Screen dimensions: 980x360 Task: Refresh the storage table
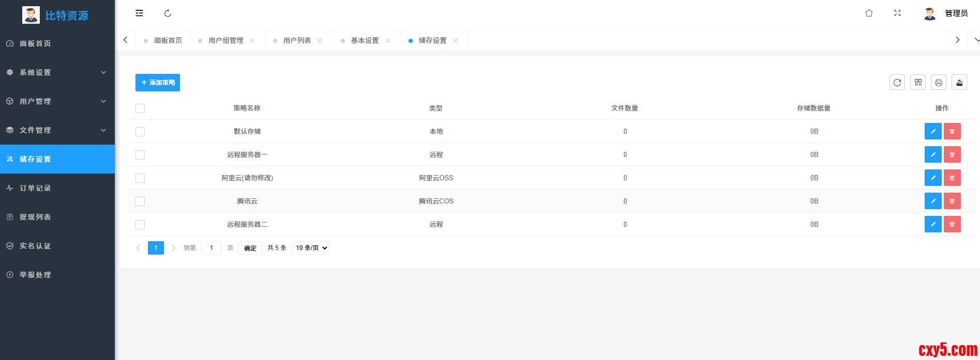tap(897, 83)
